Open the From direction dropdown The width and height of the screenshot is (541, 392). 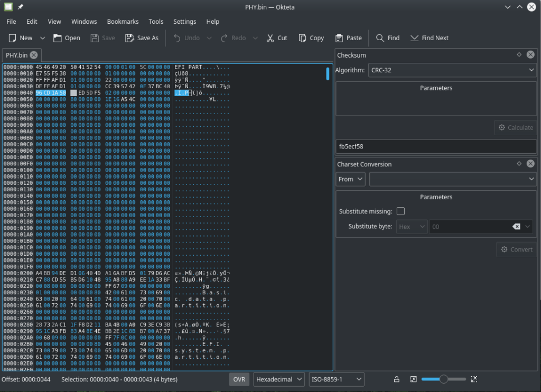pyautogui.click(x=350, y=179)
